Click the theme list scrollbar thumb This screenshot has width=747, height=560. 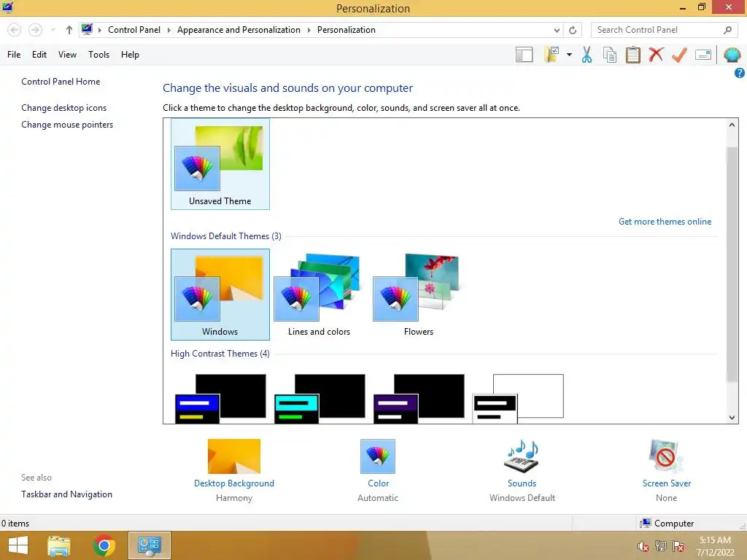(732, 264)
